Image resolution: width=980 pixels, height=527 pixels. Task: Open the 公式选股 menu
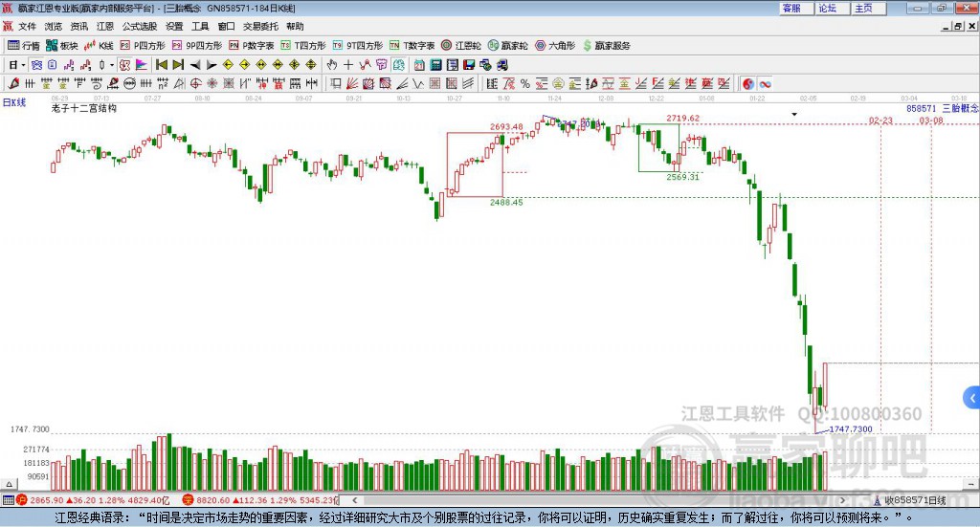coord(140,26)
